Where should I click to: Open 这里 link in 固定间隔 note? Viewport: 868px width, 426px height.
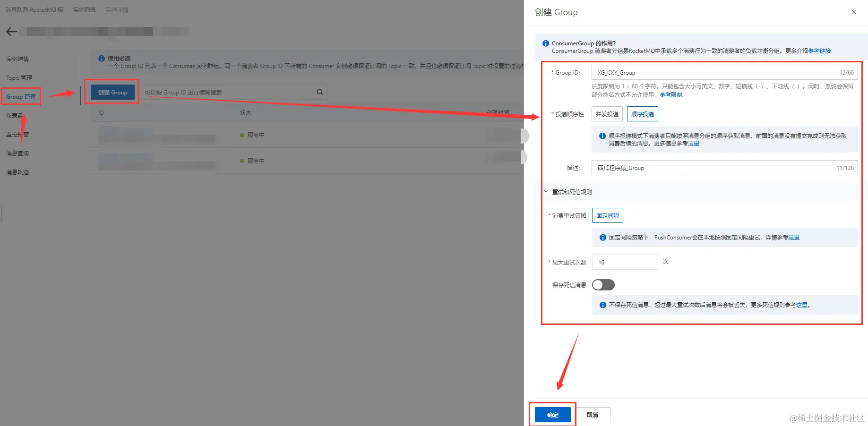coord(794,238)
